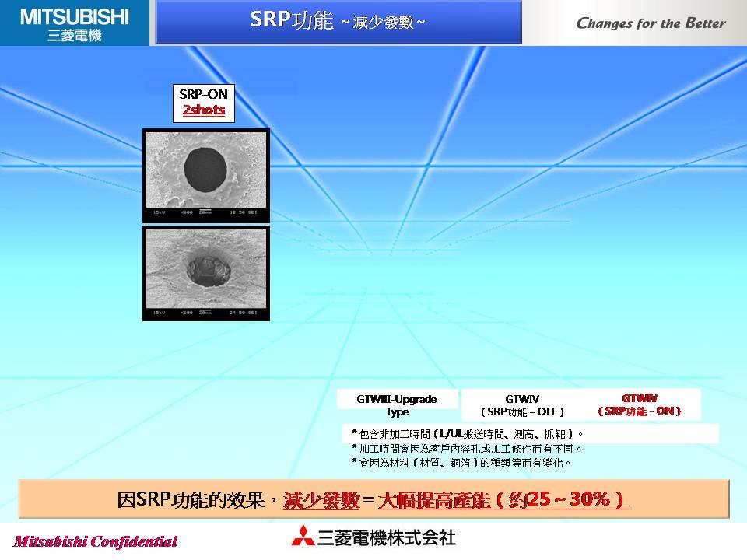Viewport: 747px width, 560px height.
Task: Click the note '會因為材料 (材質、銅箔)...'
Action: [461, 463]
